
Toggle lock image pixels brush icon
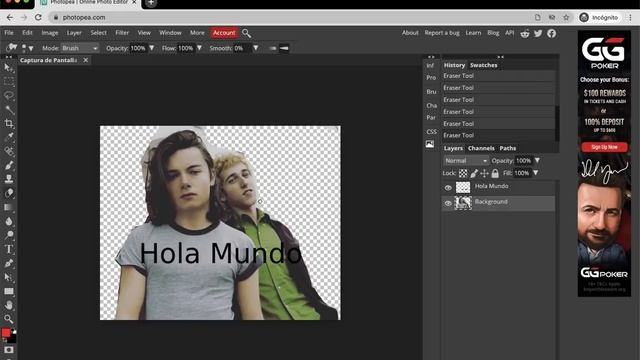click(x=474, y=173)
